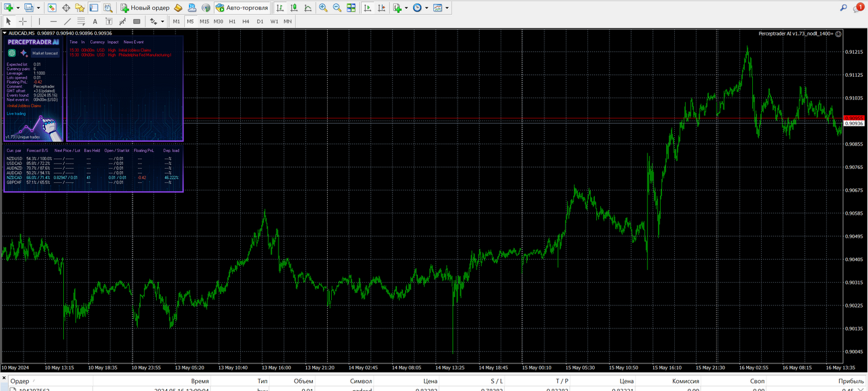Viewport: 868px width, 391px height.
Task: Click the Profiles icon
Action: (28, 8)
